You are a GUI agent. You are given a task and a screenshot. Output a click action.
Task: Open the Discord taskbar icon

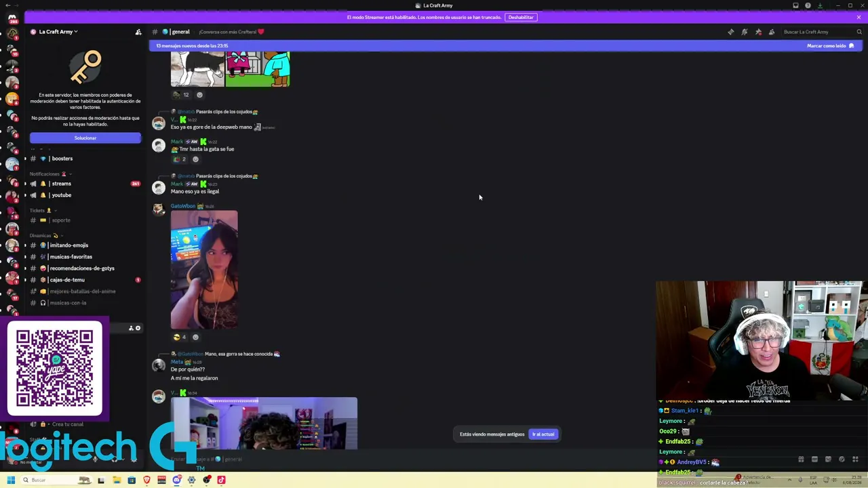click(176, 480)
